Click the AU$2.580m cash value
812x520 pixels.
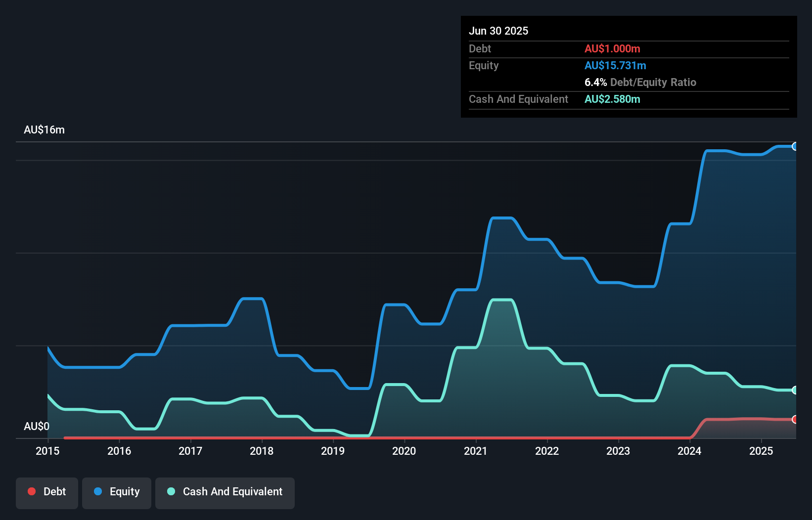[x=612, y=99]
